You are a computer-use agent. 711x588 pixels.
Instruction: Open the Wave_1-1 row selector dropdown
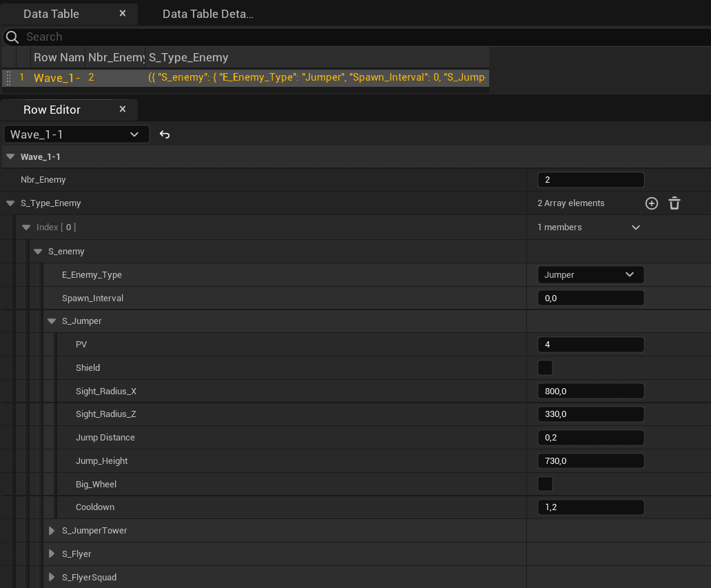76,134
